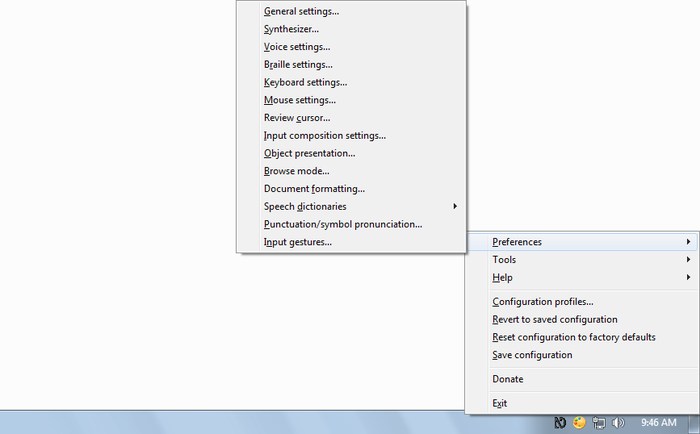Select Keyboard settings from the menu

(x=305, y=83)
